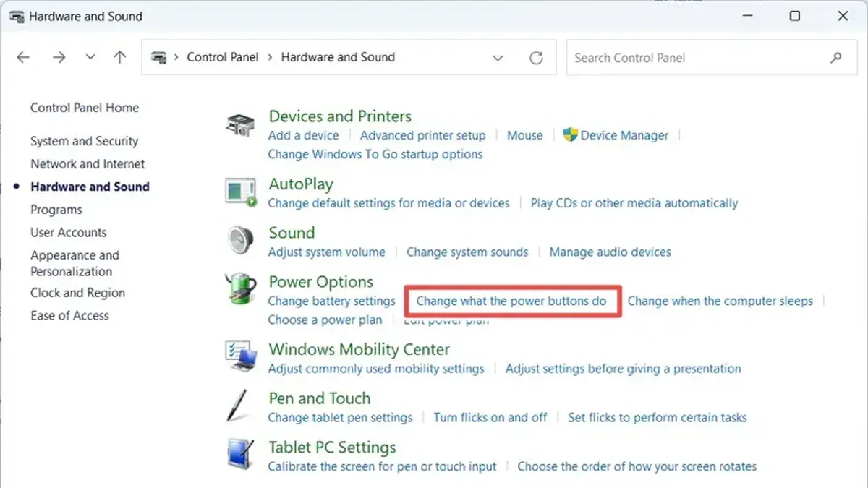Screen dimensions: 868x488
Task: Open the recent locations dropdown arrow
Action: (90, 58)
